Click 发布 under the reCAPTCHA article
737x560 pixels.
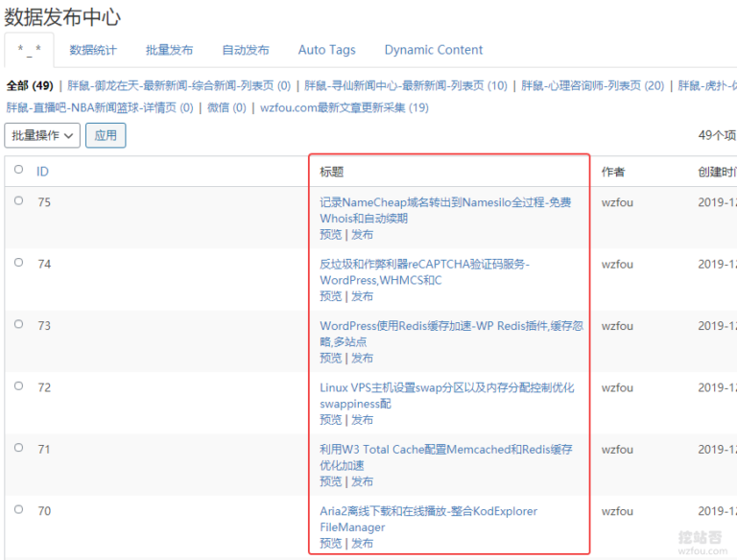[363, 296]
